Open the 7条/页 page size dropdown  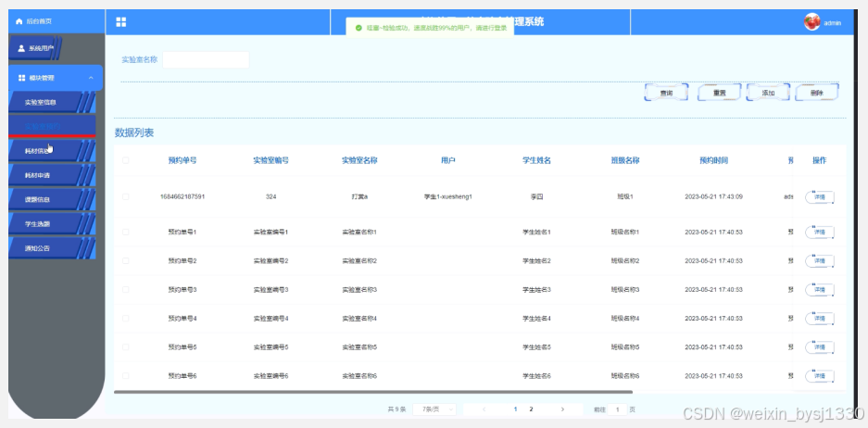coord(434,409)
